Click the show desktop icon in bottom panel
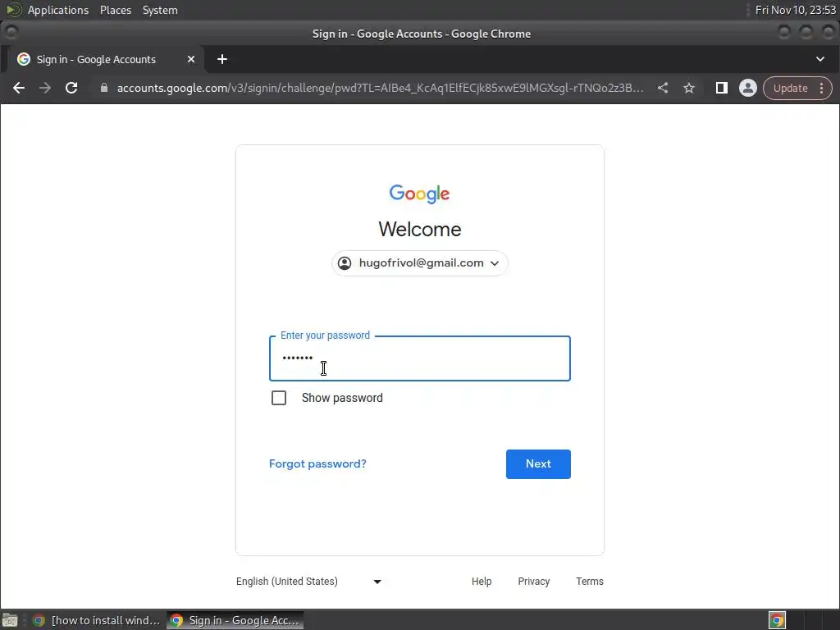This screenshot has width=840, height=630. coord(10,620)
